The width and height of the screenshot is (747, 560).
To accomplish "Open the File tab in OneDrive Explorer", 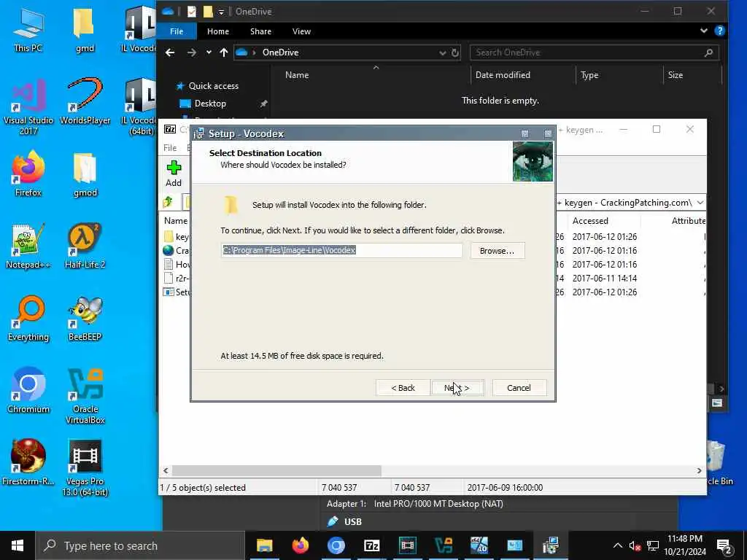I will point(177,31).
